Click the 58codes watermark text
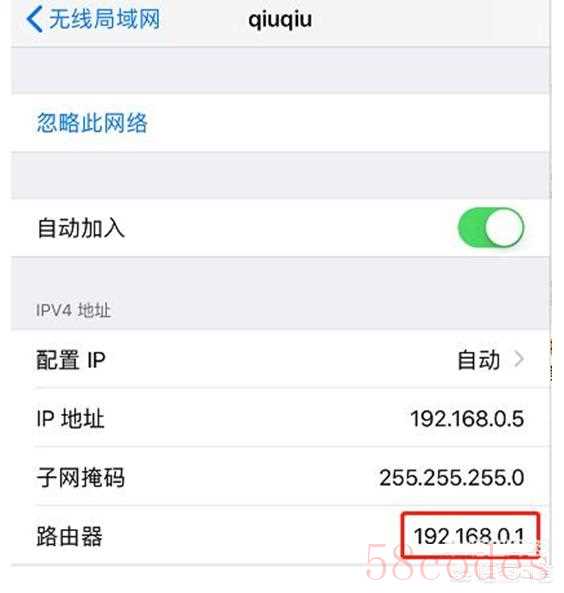Screen dimensions: 564x593 tap(458, 562)
